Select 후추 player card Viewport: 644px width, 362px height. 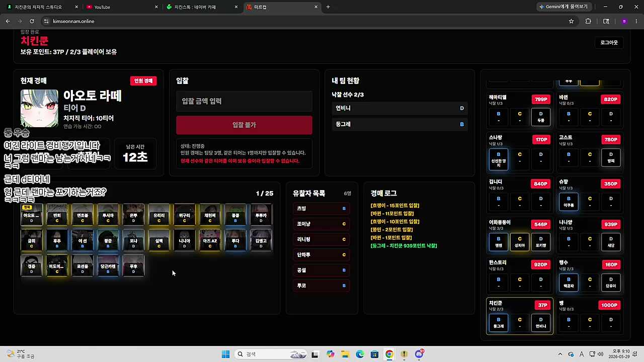57,240
